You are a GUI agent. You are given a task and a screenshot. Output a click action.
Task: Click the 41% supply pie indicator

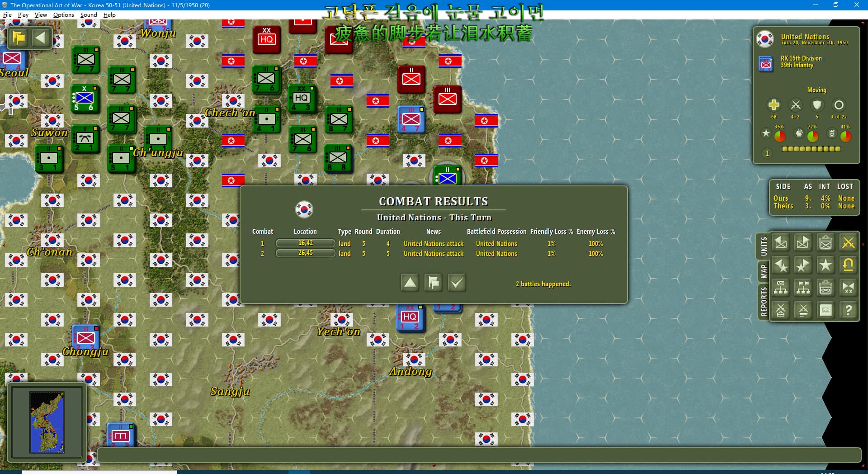pyautogui.click(x=846, y=136)
